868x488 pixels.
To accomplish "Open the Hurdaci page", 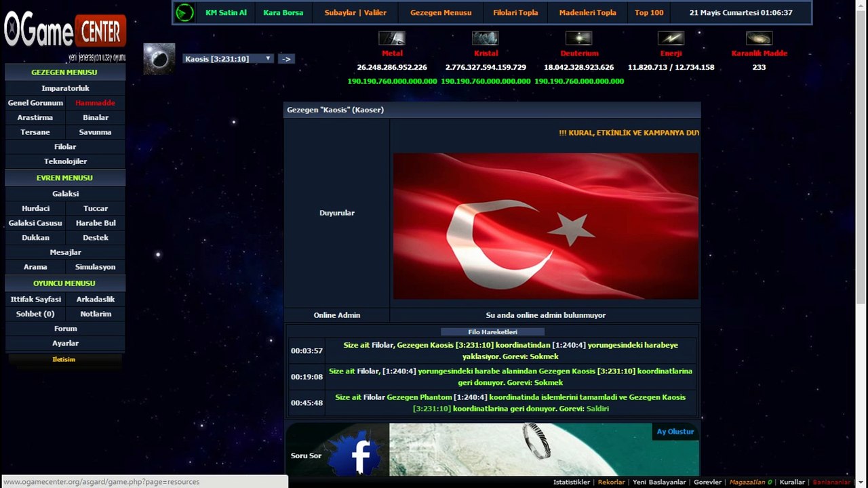I will [35, 209].
